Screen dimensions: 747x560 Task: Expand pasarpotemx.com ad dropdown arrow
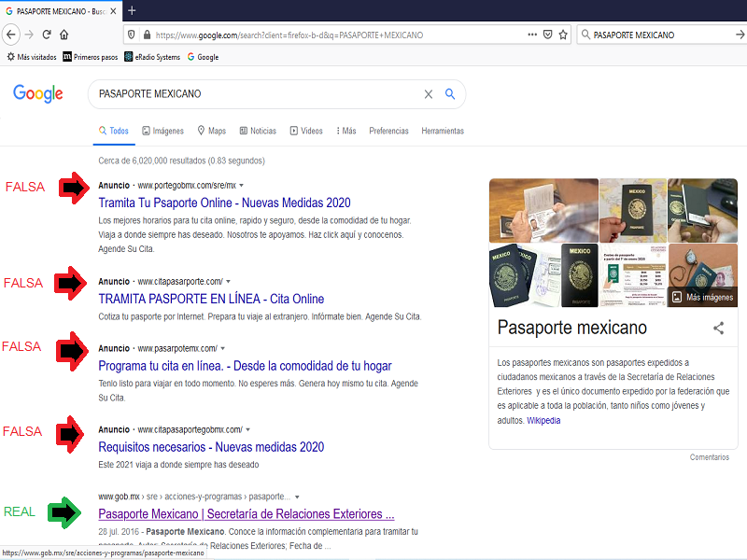[x=223, y=348]
